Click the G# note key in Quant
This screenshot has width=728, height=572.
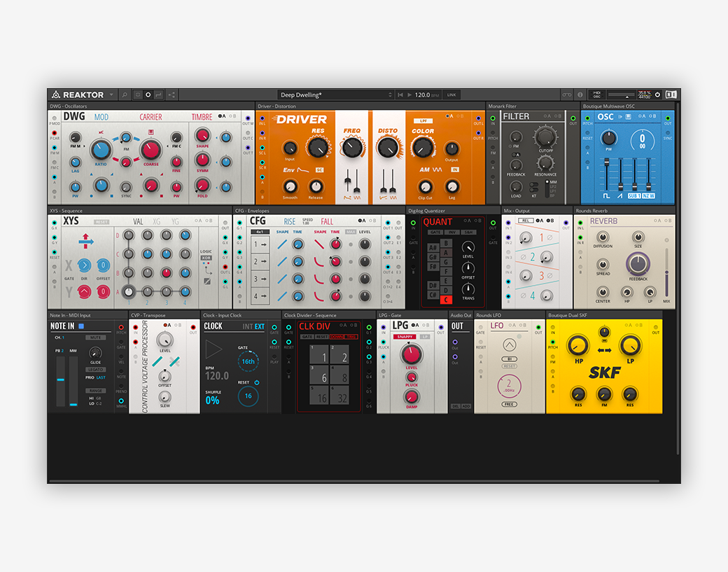[433, 257]
